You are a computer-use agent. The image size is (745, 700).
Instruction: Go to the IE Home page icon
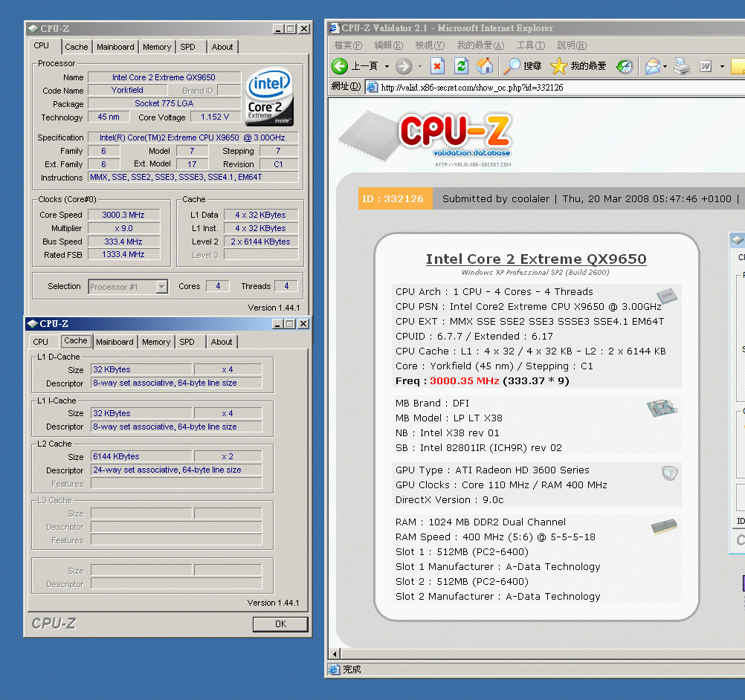point(485,66)
